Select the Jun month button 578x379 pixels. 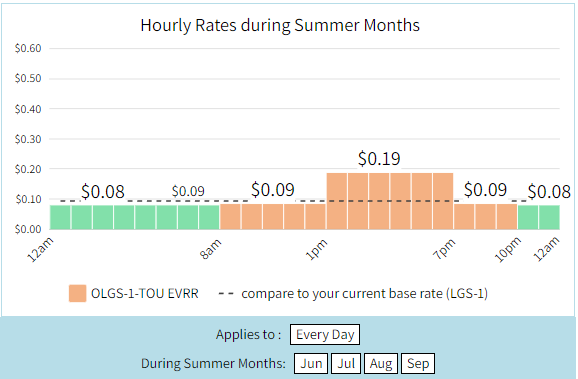(x=311, y=364)
